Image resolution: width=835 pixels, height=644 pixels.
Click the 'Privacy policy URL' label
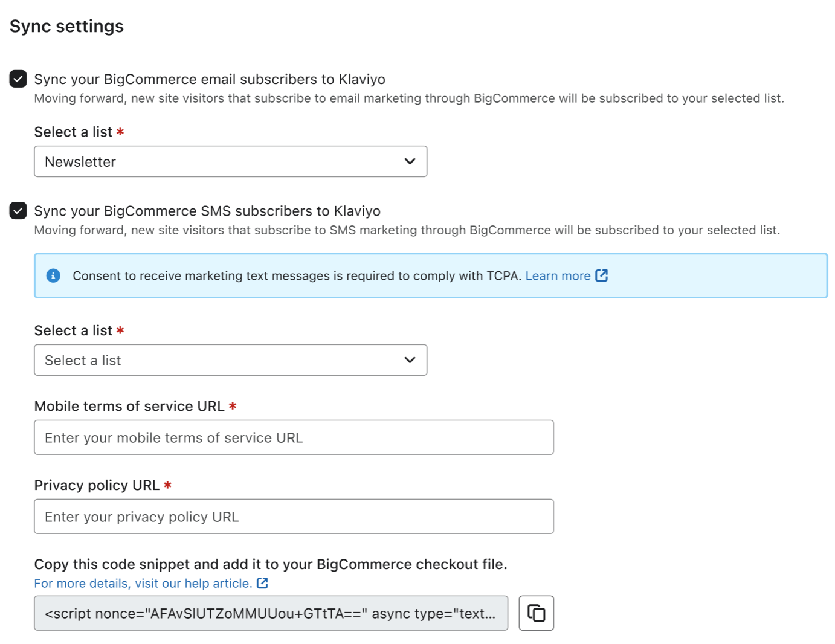coord(97,485)
